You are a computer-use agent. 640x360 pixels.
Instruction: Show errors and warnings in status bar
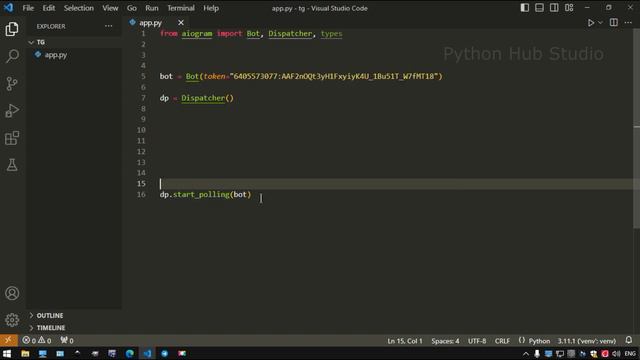[x=37, y=340]
